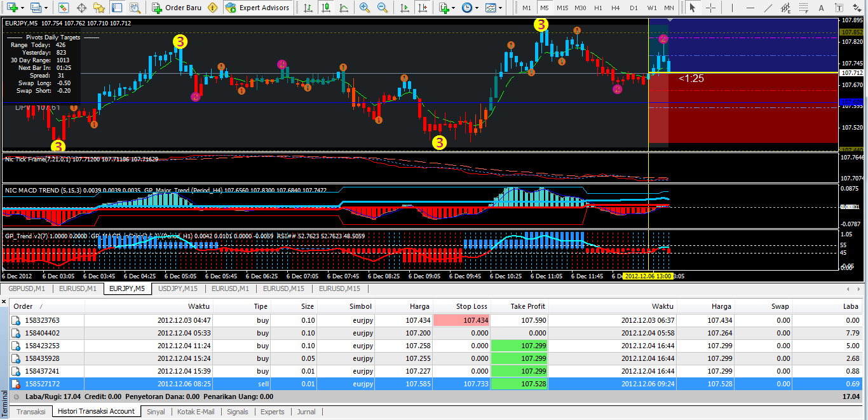Image resolution: width=868 pixels, height=420 pixels.
Task: Open the chart Templates icon
Action: [491, 8]
